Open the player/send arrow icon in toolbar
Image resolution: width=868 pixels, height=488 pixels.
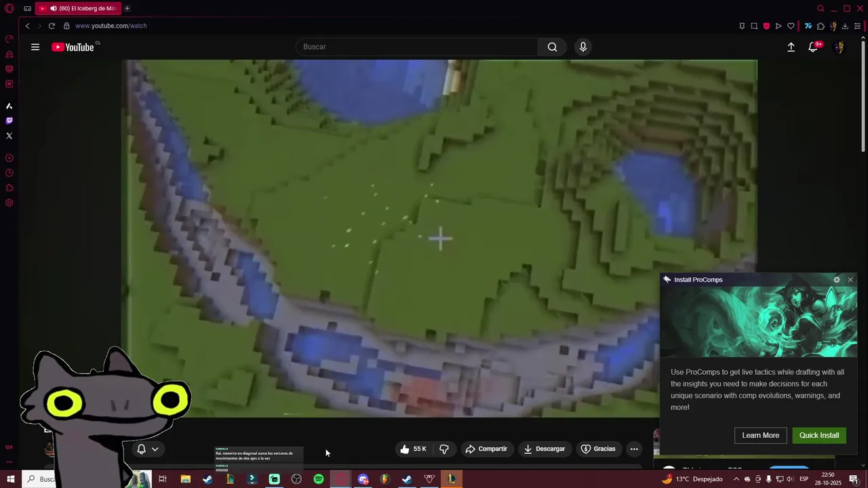click(x=778, y=26)
